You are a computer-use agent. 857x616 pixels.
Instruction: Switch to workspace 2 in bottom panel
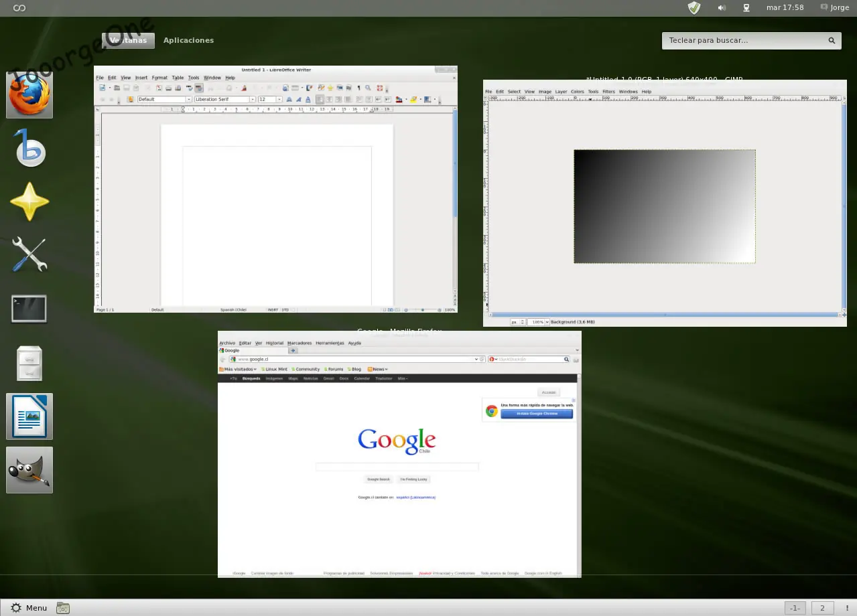(822, 608)
